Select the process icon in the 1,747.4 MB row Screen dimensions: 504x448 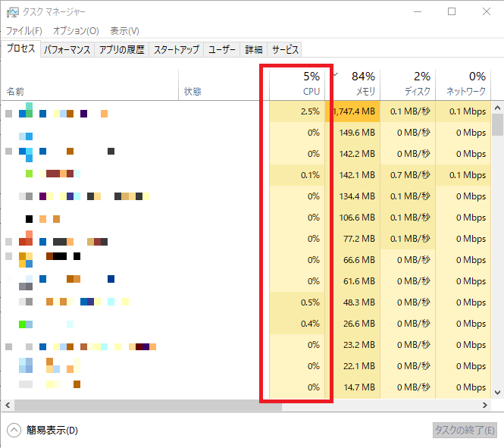pos(26,111)
